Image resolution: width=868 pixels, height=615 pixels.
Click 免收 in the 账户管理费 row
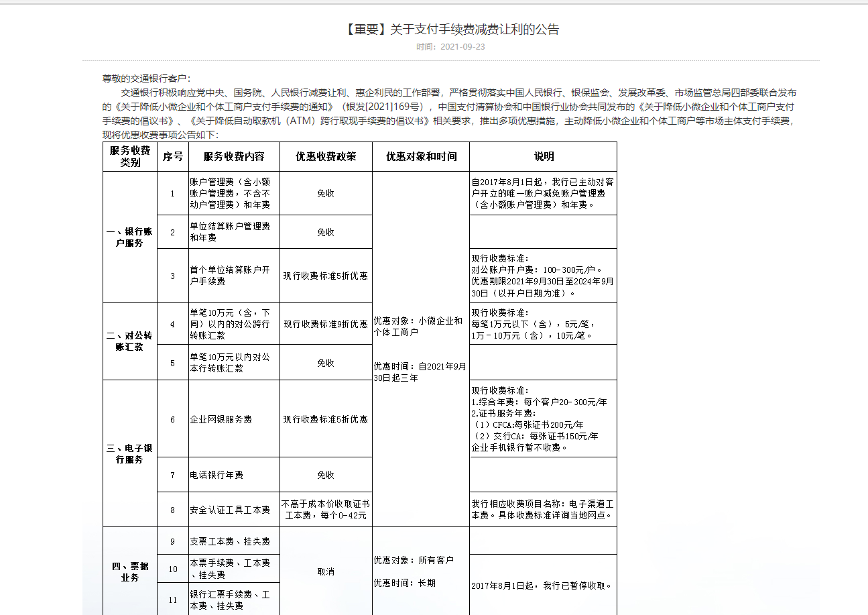(326, 193)
